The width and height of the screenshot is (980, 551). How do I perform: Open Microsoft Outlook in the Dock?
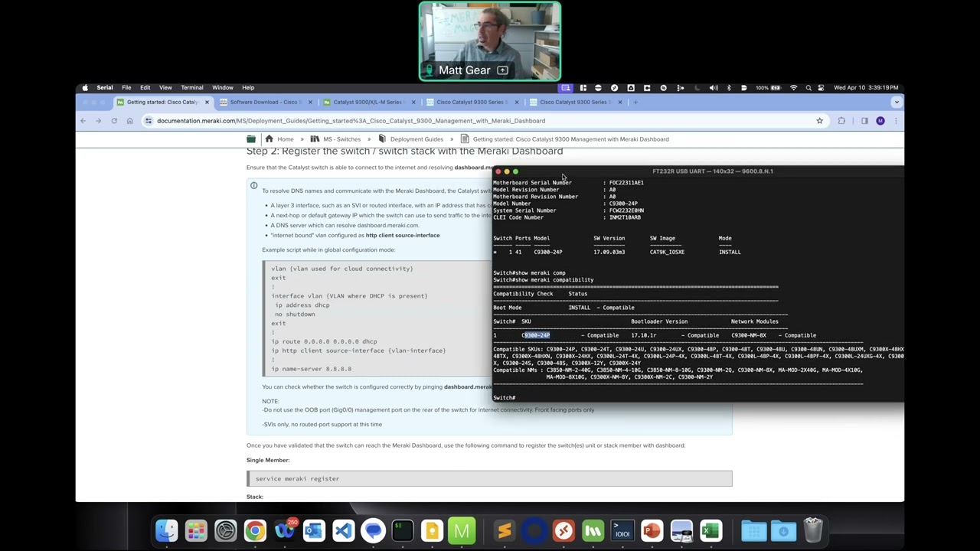(314, 530)
